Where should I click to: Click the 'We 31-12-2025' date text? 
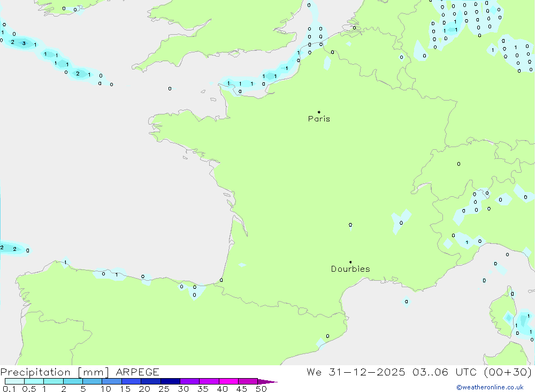point(356,372)
